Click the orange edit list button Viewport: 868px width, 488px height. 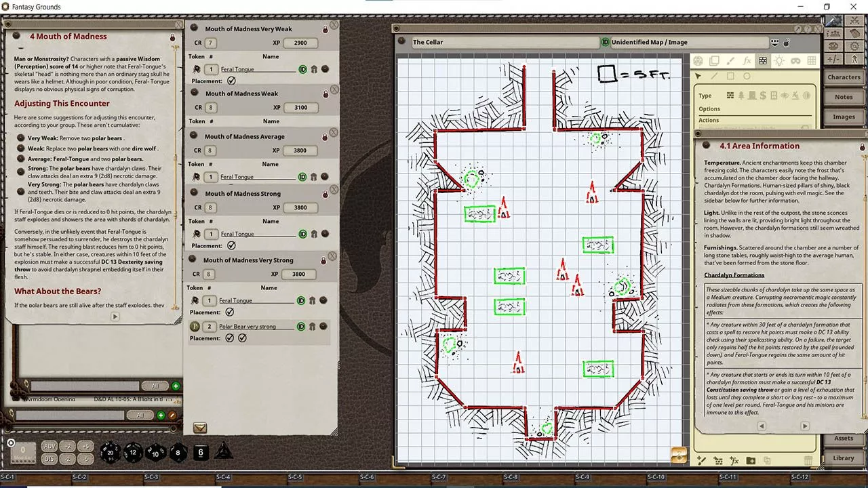[x=172, y=415]
